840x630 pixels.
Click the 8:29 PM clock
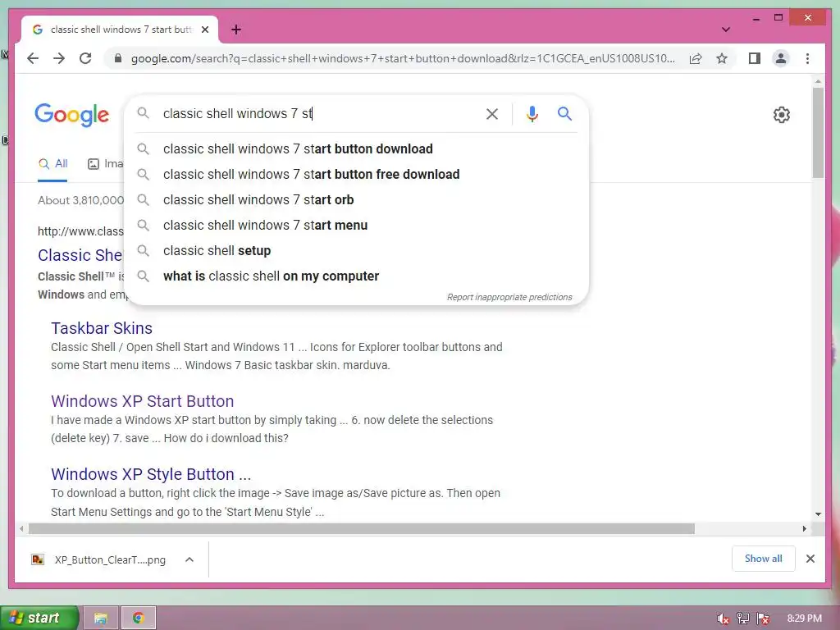coord(804,619)
